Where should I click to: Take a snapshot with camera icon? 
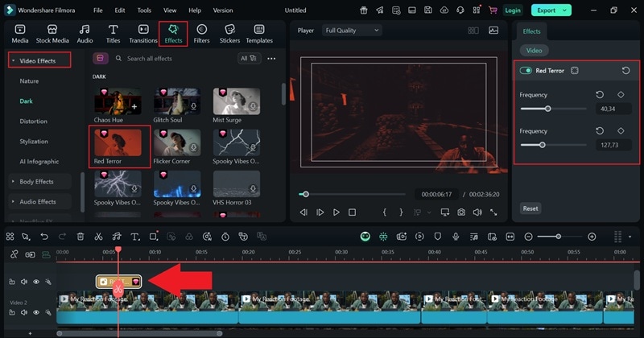(x=461, y=212)
